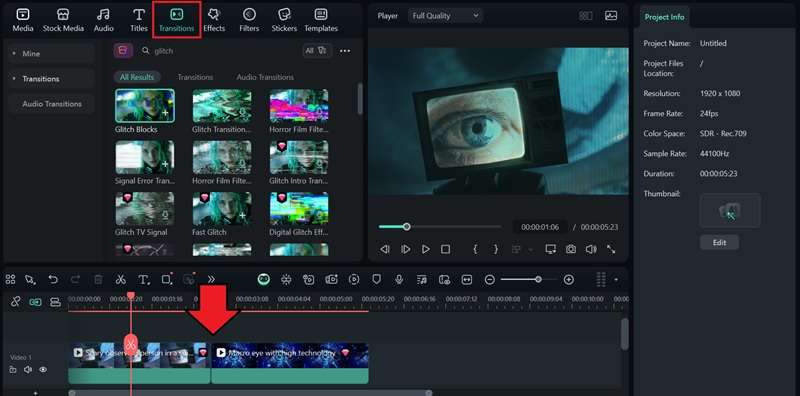This screenshot has height=396, width=800.
Task: Expand the Mine category in sidebar
Action: pos(51,54)
